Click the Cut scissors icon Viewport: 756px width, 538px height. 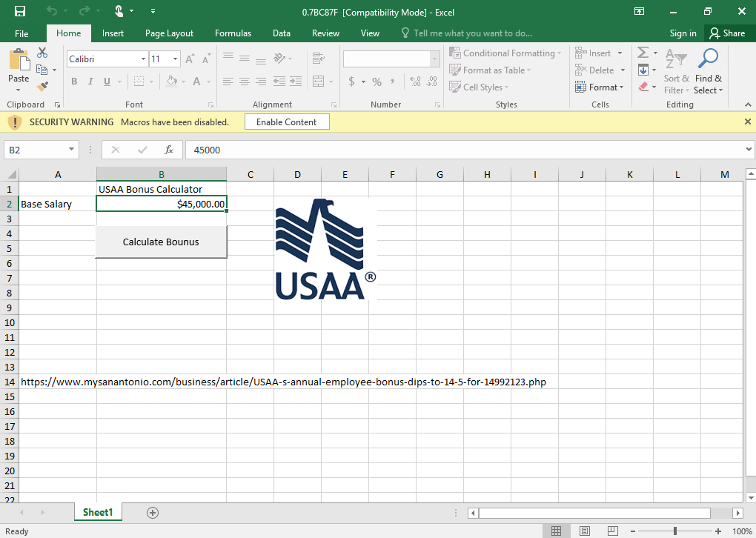(42, 53)
